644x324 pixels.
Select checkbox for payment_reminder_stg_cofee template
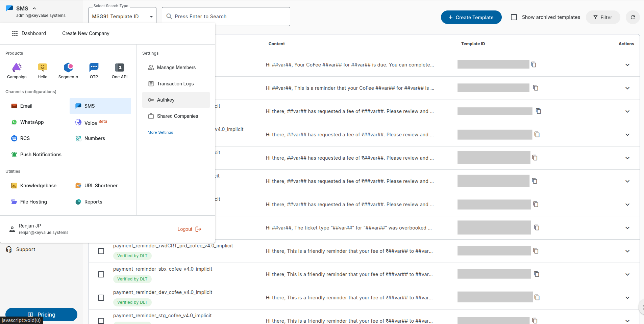point(101,321)
